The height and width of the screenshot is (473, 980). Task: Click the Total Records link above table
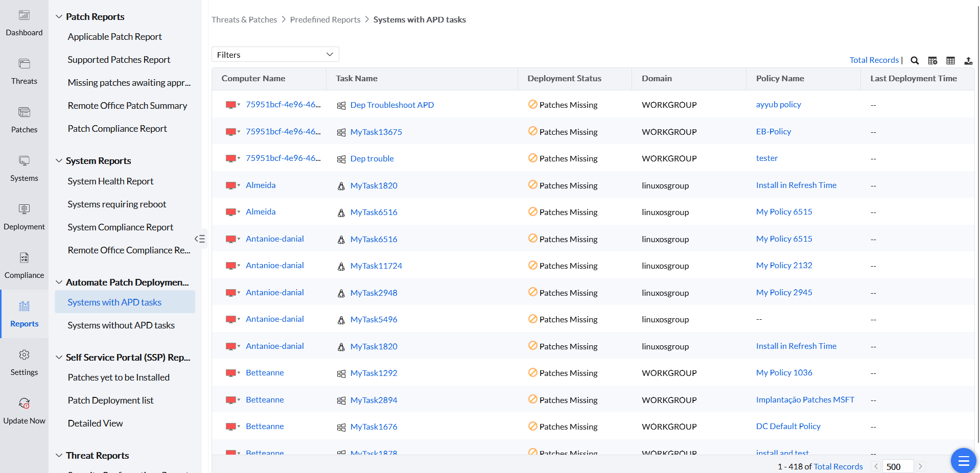(874, 60)
